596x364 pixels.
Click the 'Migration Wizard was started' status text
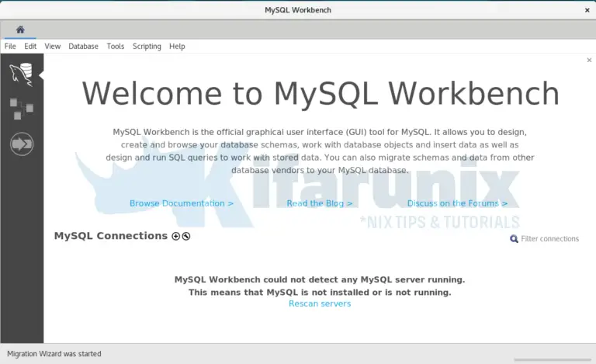coord(54,354)
